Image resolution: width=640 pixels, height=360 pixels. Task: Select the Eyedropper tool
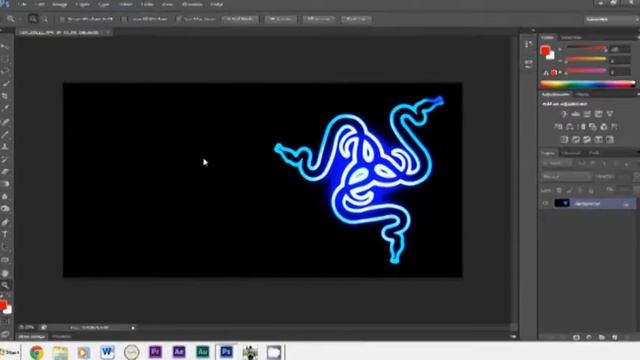[5, 108]
